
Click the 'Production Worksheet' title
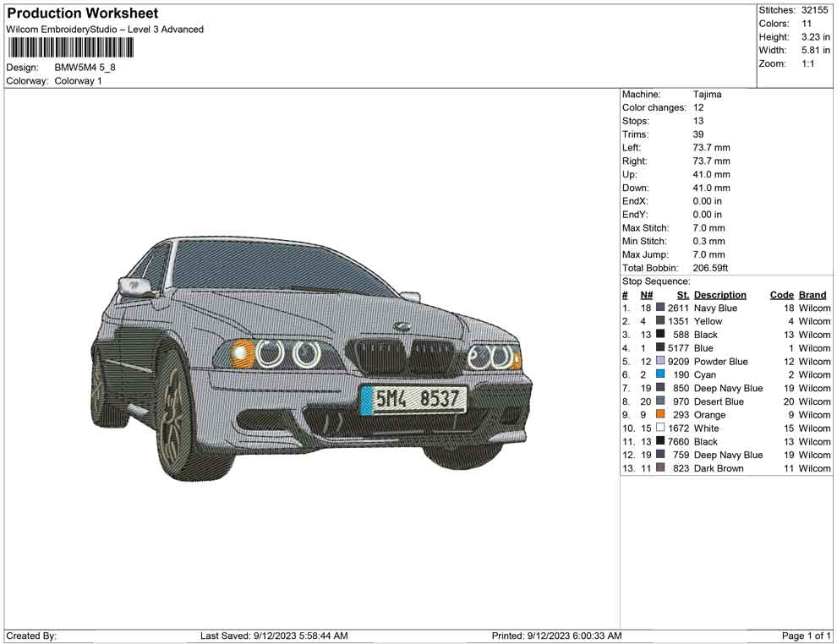83,14
